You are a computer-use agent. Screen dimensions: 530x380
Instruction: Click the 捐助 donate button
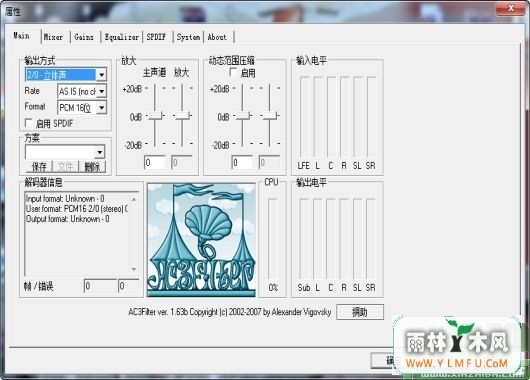coord(360,312)
